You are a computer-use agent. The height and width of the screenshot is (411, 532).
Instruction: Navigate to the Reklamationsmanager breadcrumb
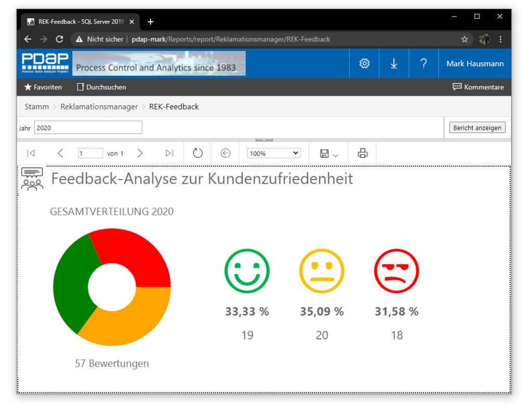pos(99,106)
